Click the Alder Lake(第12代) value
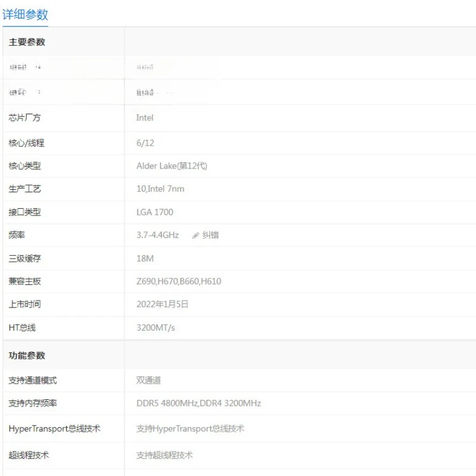The height and width of the screenshot is (476, 476). [x=172, y=166]
